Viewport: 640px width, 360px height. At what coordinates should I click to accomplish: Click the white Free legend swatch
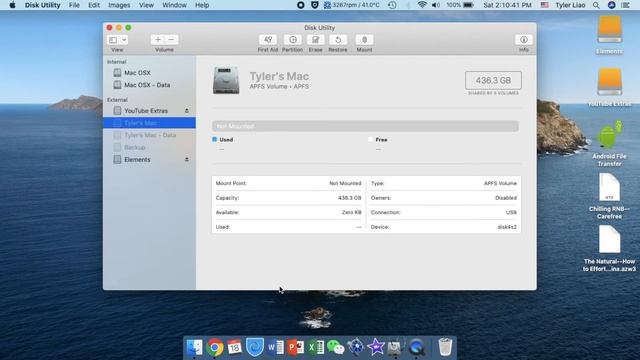(371, 140)
